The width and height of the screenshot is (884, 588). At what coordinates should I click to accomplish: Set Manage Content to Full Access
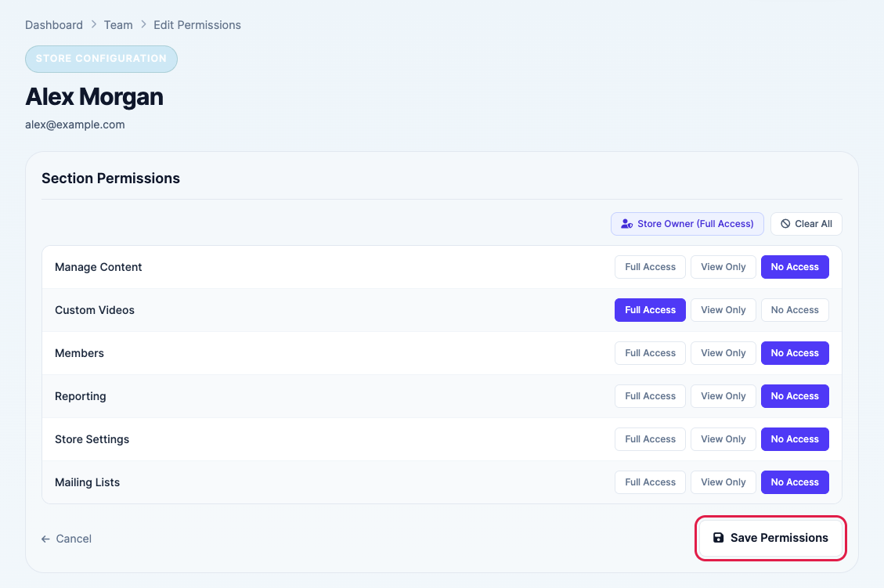click(x=650, y=267)
